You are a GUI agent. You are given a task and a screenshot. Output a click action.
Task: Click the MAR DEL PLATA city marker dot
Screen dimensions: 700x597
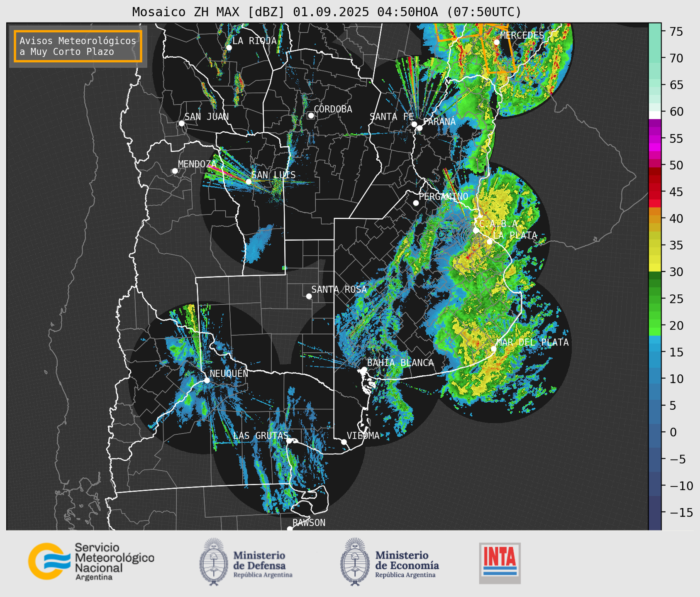[493, 349]
